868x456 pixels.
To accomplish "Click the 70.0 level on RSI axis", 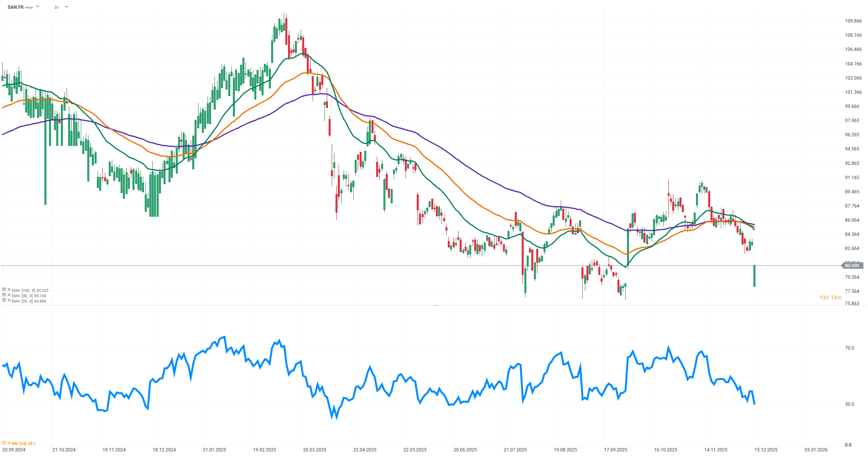I will [849, 348].
